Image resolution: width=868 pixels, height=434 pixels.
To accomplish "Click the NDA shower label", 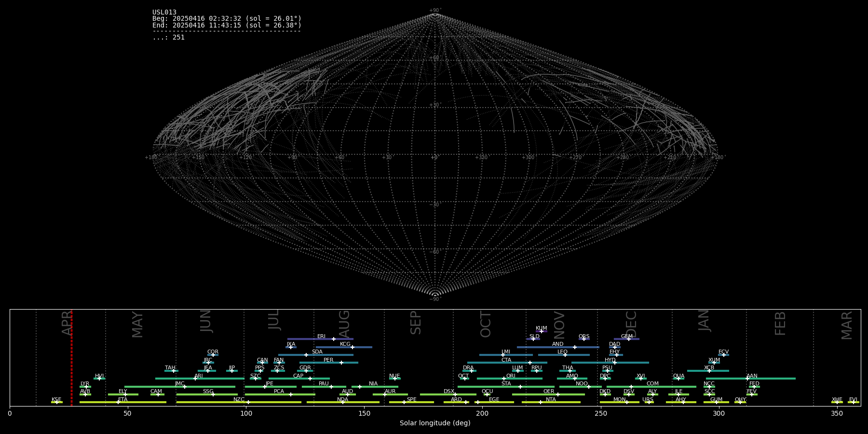I will click(342, 400).
